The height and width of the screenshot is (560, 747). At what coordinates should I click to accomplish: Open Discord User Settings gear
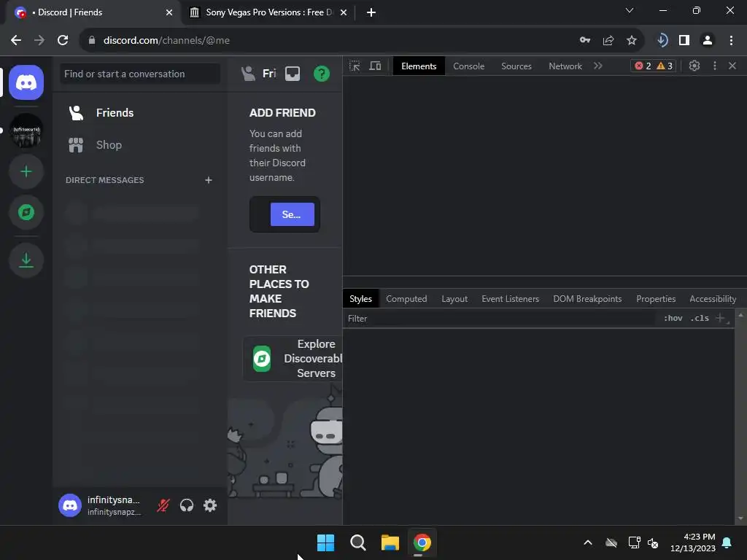[210, 505]
